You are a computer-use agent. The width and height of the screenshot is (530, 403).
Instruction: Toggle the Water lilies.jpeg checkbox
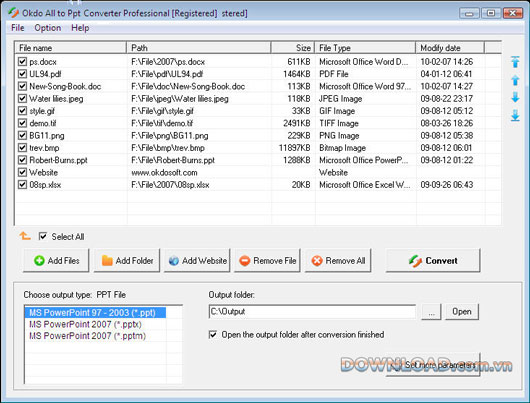[22, 98]
